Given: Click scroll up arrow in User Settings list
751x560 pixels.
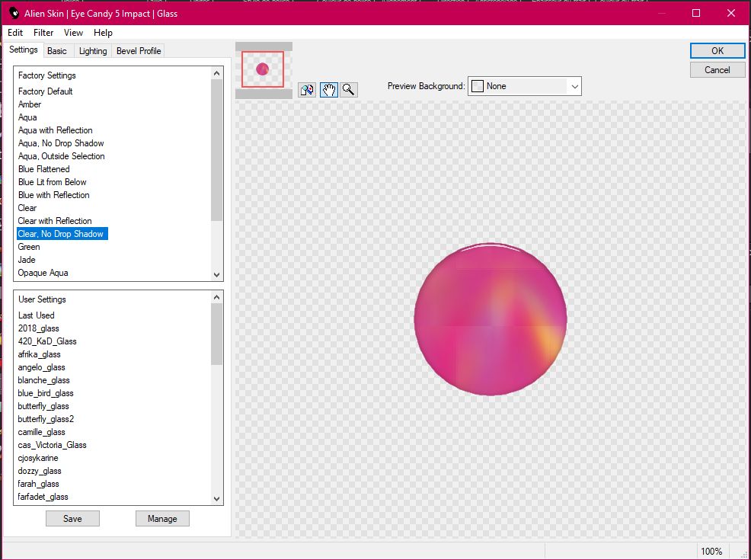Looking at the screenshot, I should (216, 297).
